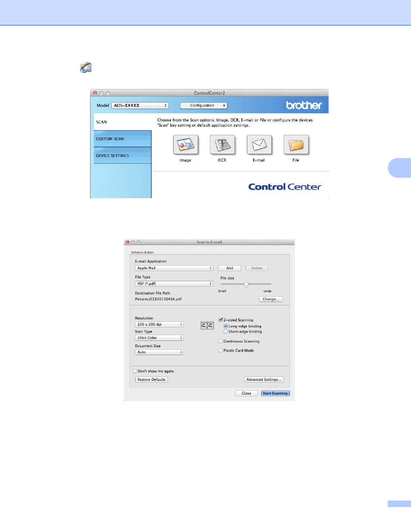Screen dimensions: 411x532
Task: Open the Configuration dropdown menu
Action: tap(203, 106)
